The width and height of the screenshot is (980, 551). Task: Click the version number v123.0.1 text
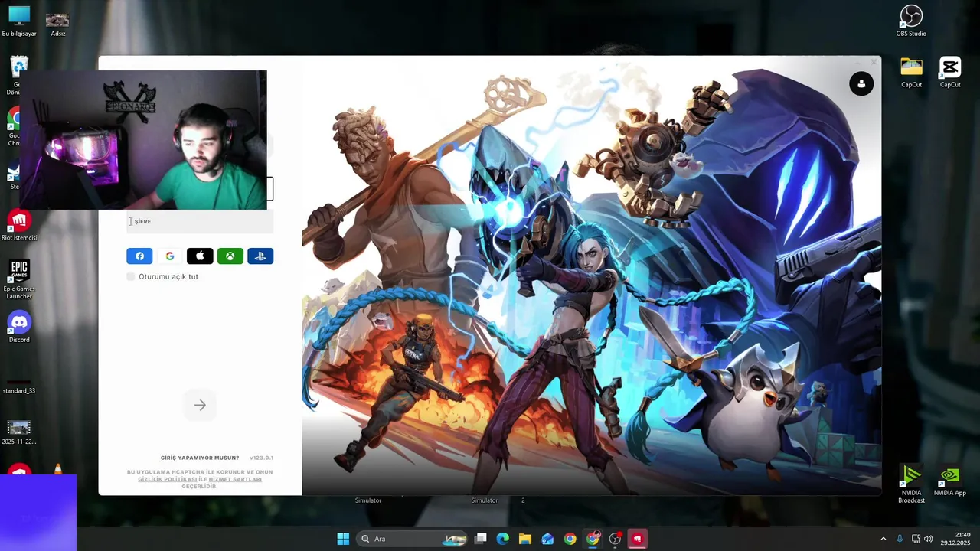[x=261, y=458]
